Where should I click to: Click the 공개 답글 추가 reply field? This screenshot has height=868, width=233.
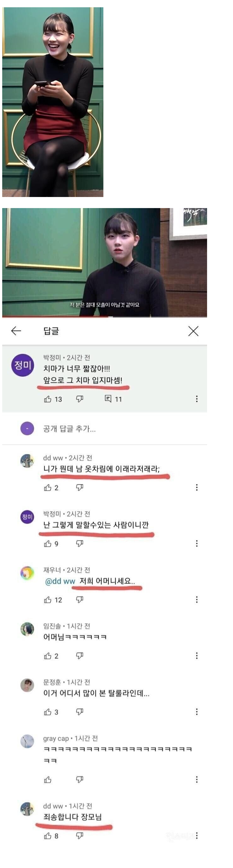point(69,428)
